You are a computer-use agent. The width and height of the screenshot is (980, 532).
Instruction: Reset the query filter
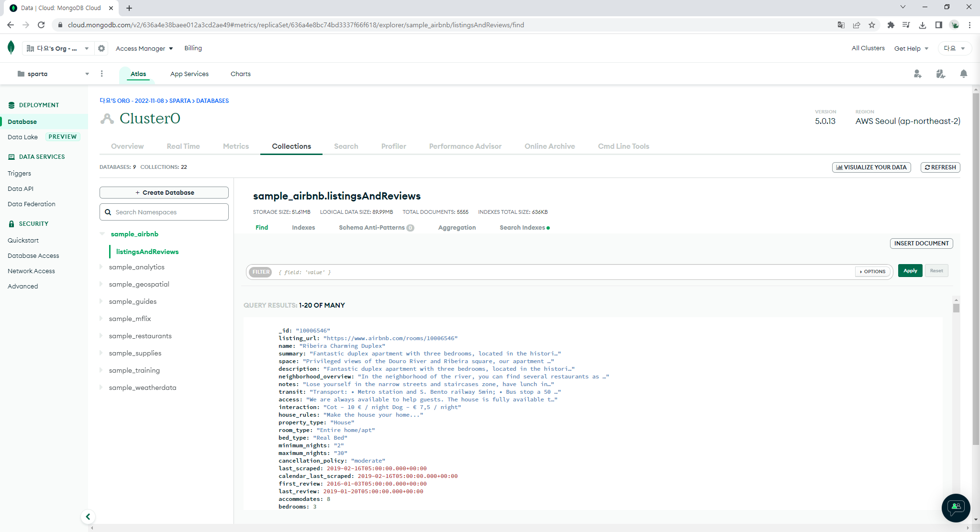point(936,271)
